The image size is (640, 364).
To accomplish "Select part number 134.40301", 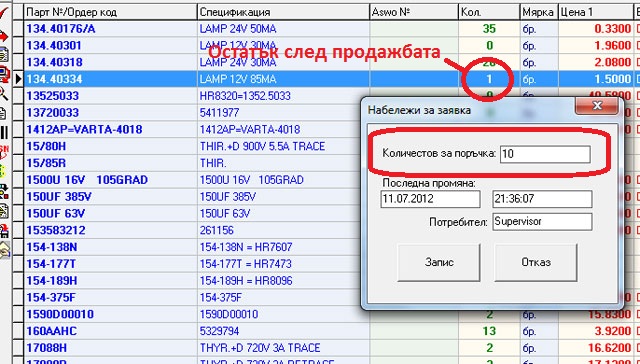I will point(54,46).
